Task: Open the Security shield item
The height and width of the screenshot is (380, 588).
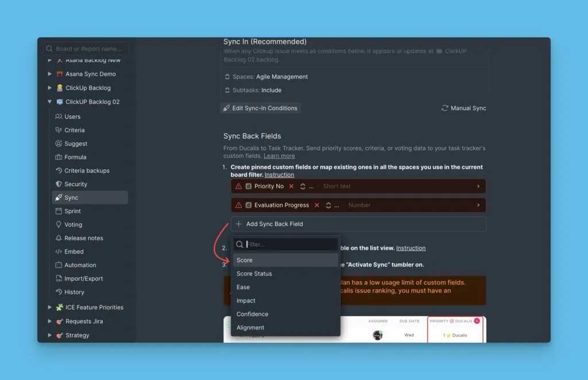Action: [59, 184]
